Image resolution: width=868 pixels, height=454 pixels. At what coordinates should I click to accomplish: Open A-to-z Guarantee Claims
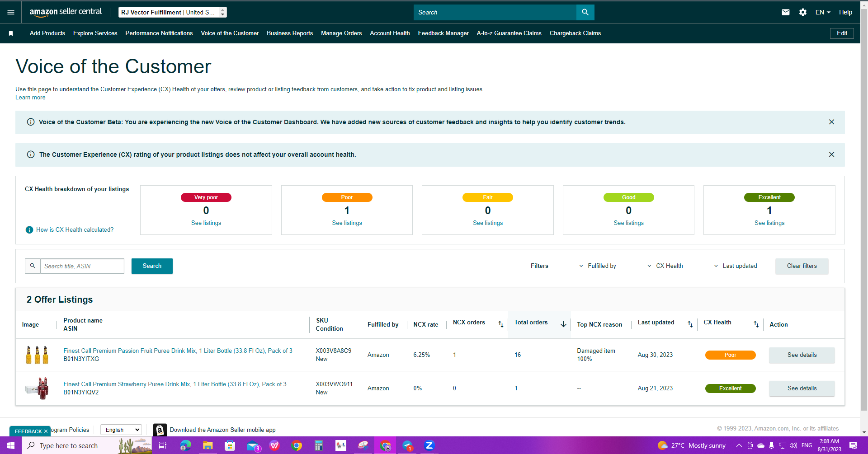click(x=509, y=33)
